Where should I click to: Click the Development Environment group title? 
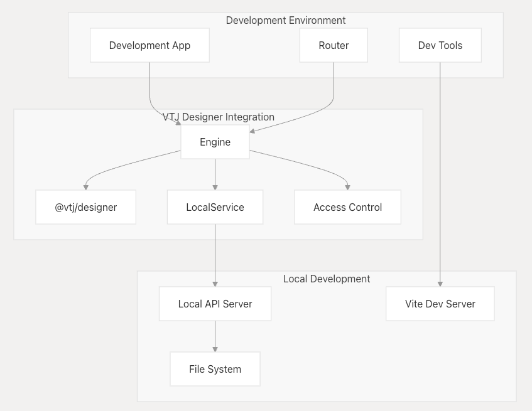click(286, 21)
